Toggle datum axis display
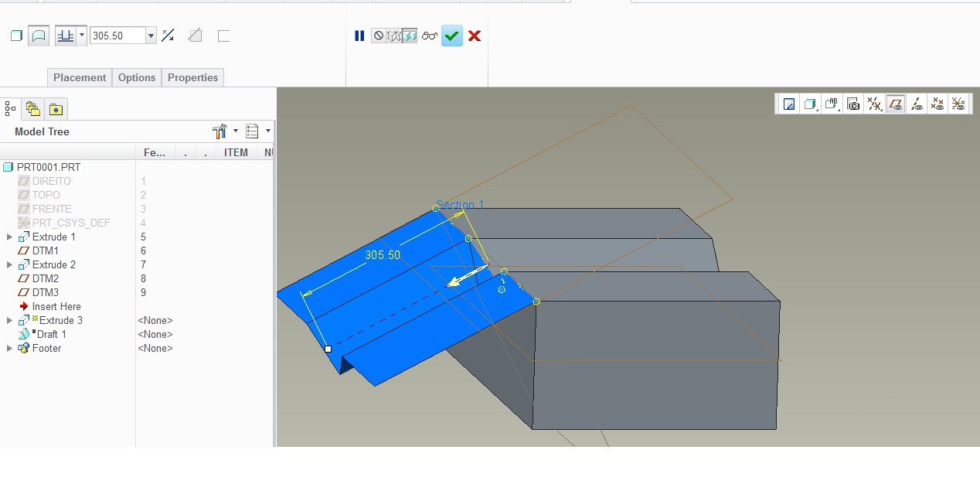The height and width of the screenshot is (501, 980). tap(917, 104)
